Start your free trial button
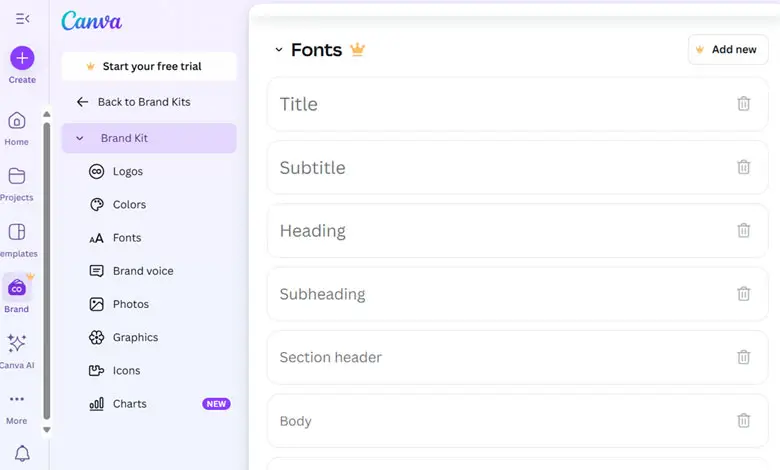 pyautogui.click(x=149, y=66)
